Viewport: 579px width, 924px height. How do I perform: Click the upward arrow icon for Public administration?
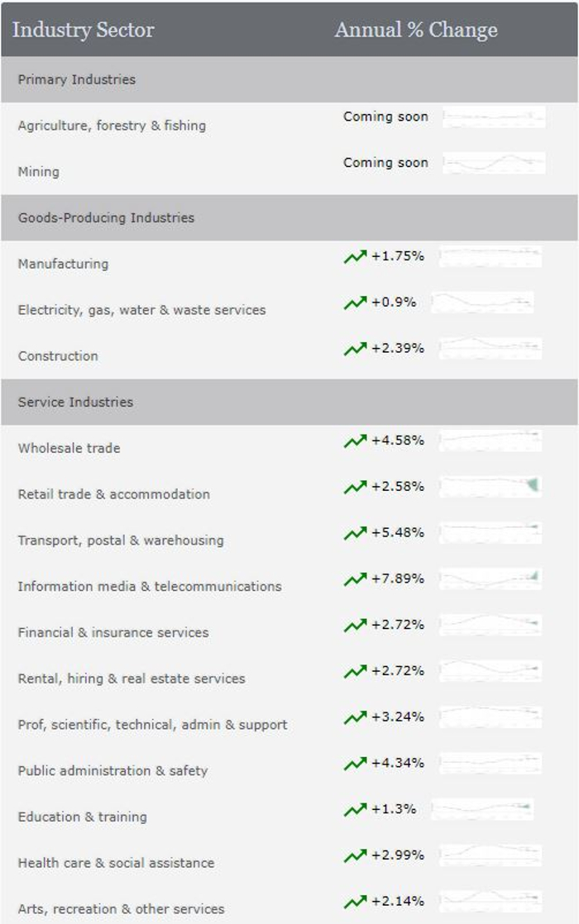pos(355,763)
